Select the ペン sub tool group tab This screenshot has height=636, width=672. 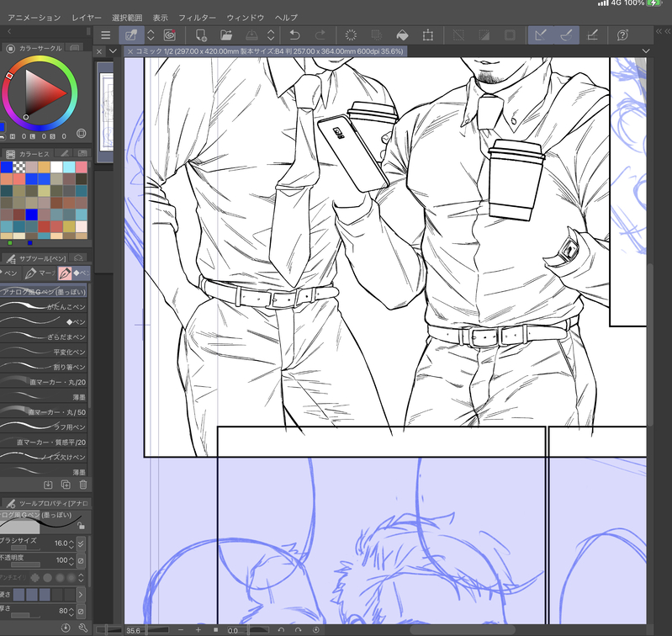(9, 273)
